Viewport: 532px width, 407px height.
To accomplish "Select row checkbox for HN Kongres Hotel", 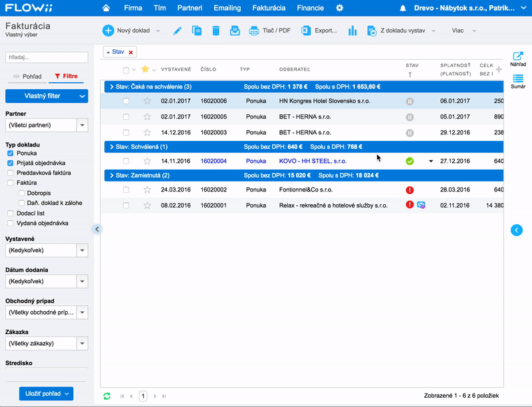I will pos(126,101).
